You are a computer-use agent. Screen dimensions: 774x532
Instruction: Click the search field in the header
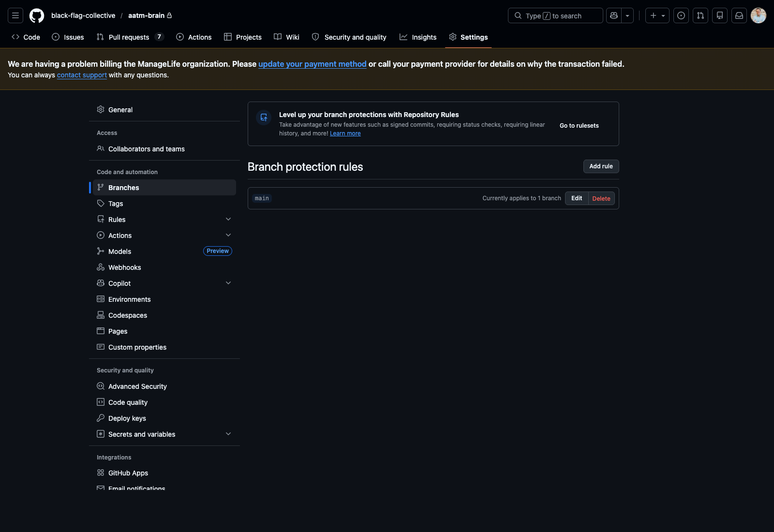pos(555,15)
